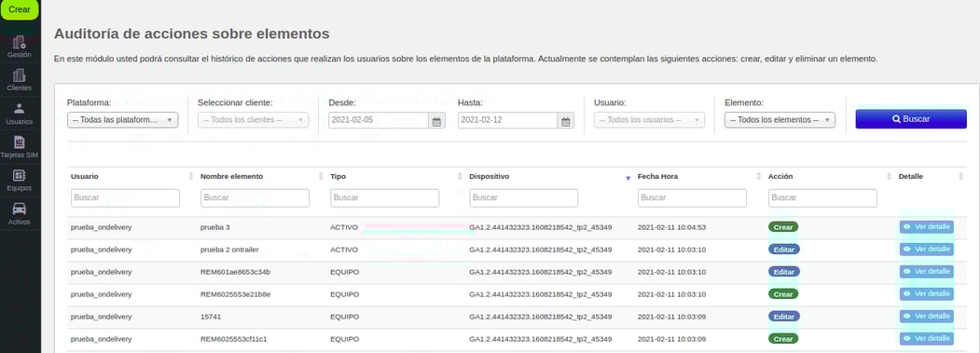
Task: View details for prueba 3 row
Action: coord(926,226)
